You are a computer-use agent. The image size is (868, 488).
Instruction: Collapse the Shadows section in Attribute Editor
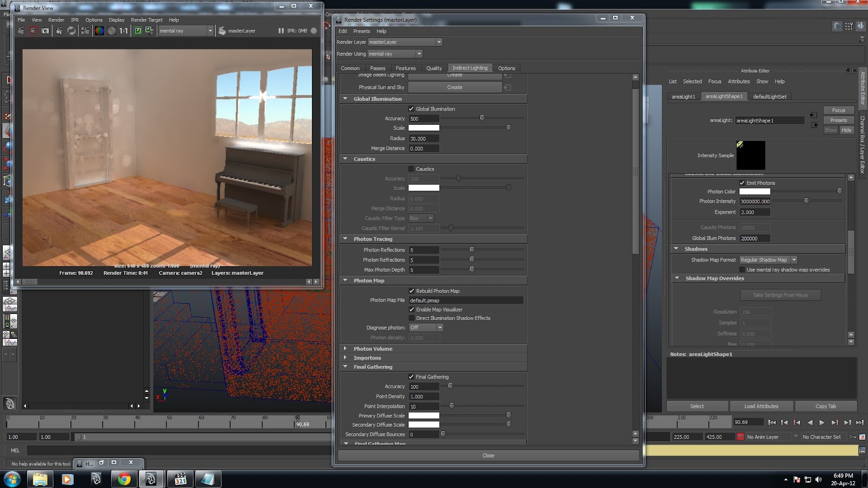(676, 249)
